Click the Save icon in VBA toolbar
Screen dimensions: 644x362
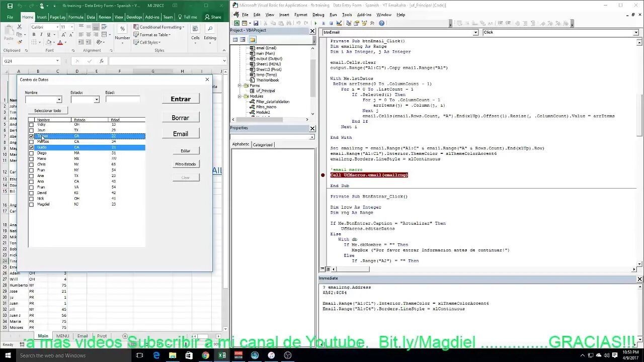pos(256,23)
